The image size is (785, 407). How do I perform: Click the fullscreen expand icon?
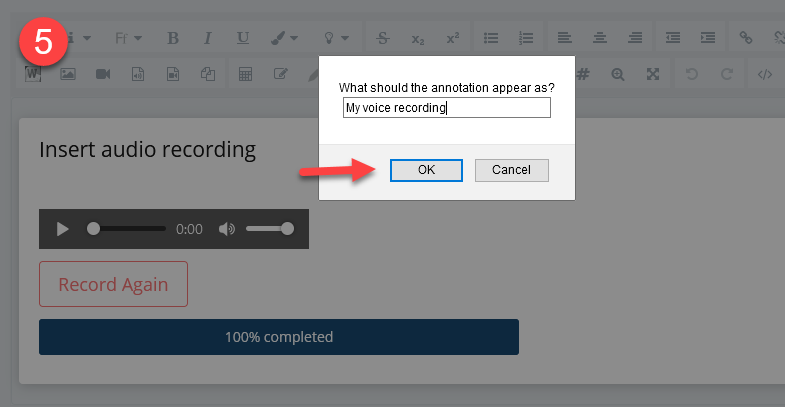[x=653, y=74]
